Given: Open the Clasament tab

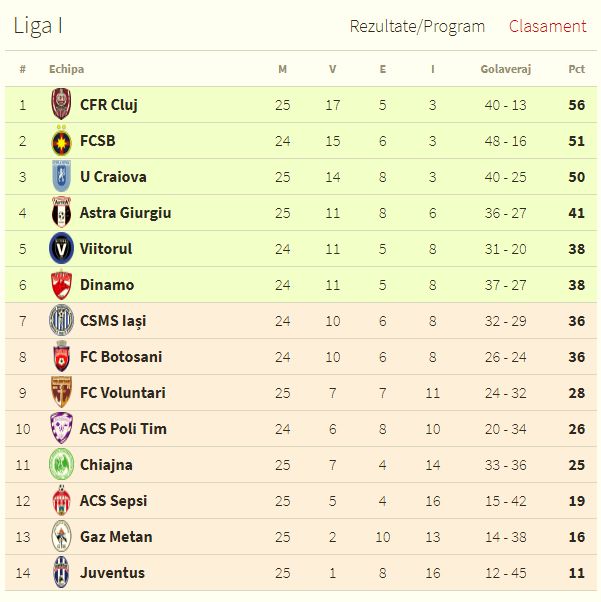Looking at the screenshot, I should [x=547, y=26].
